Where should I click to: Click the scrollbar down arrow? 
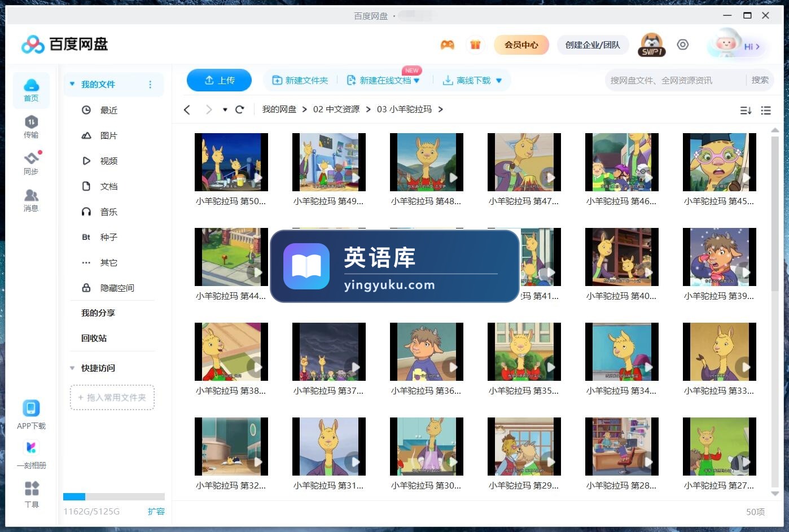click(x=775, y=493)
